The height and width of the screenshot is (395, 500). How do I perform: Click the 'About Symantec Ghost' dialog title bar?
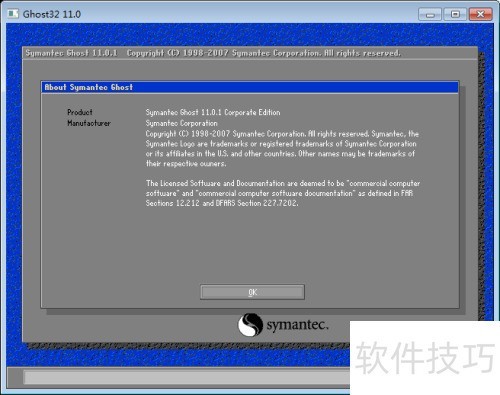tap(250, 87)
